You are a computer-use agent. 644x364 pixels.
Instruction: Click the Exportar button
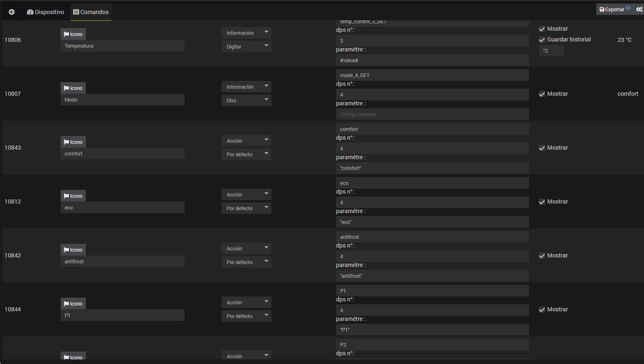tap(612, 9)
